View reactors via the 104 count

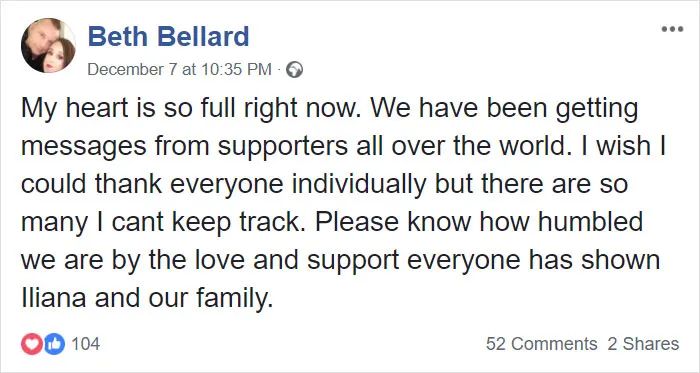click(x=85, y=344)
